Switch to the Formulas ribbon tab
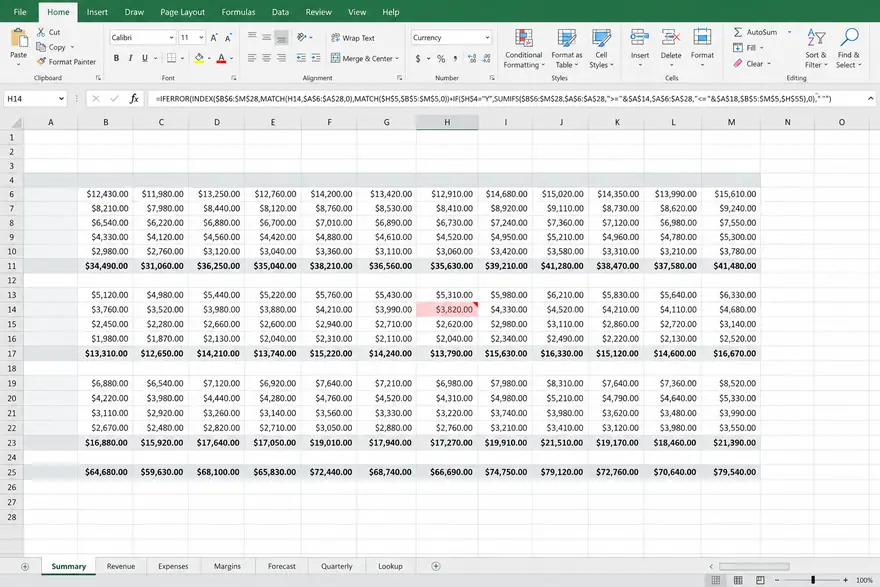 pos(238,12)
